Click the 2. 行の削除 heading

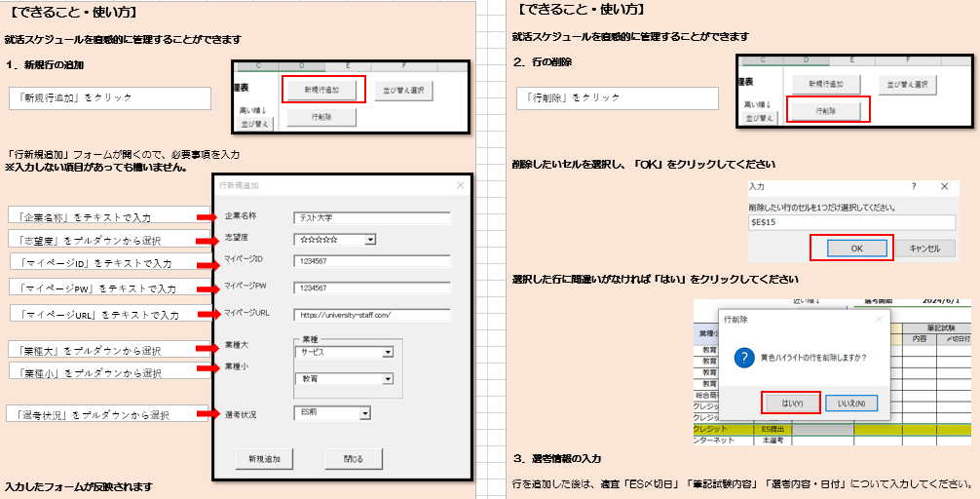(x=543, y=62)
